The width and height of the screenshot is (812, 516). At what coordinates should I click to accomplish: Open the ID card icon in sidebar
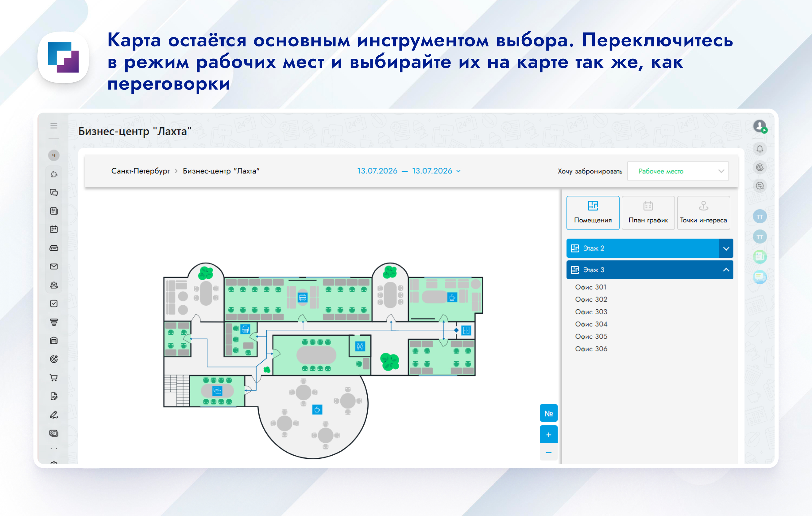point(54,433)
